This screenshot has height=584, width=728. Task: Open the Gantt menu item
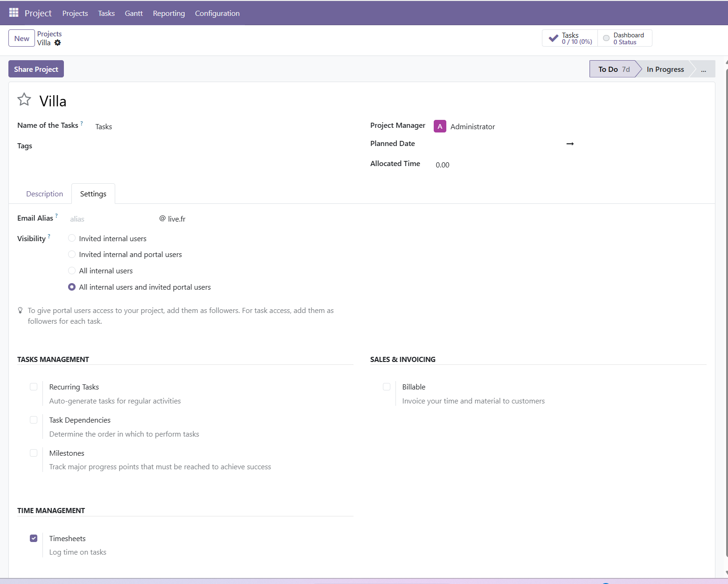tap(133, 14)
